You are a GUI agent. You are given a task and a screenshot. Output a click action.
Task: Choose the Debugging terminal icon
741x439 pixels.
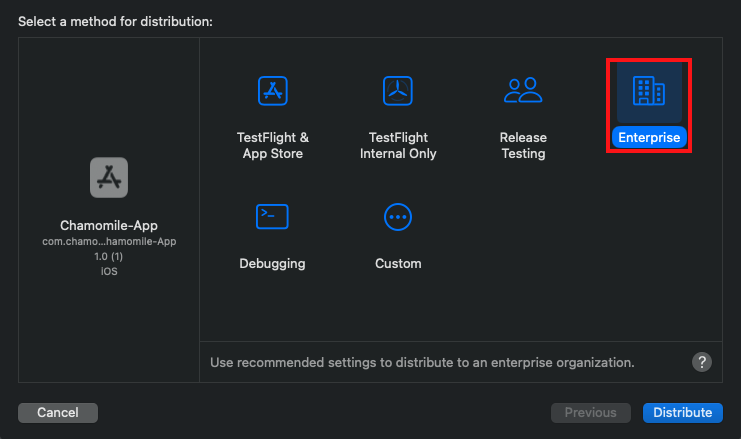point(272,216)
